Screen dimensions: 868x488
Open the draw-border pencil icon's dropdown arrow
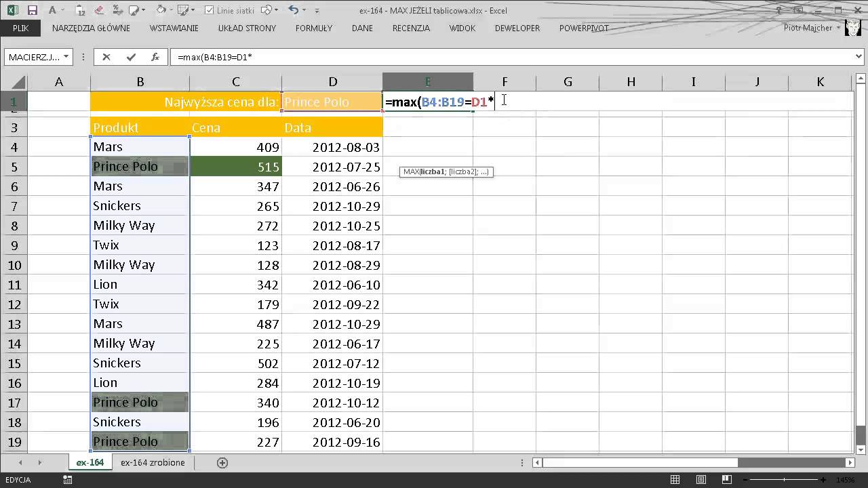tap(193, 10)
